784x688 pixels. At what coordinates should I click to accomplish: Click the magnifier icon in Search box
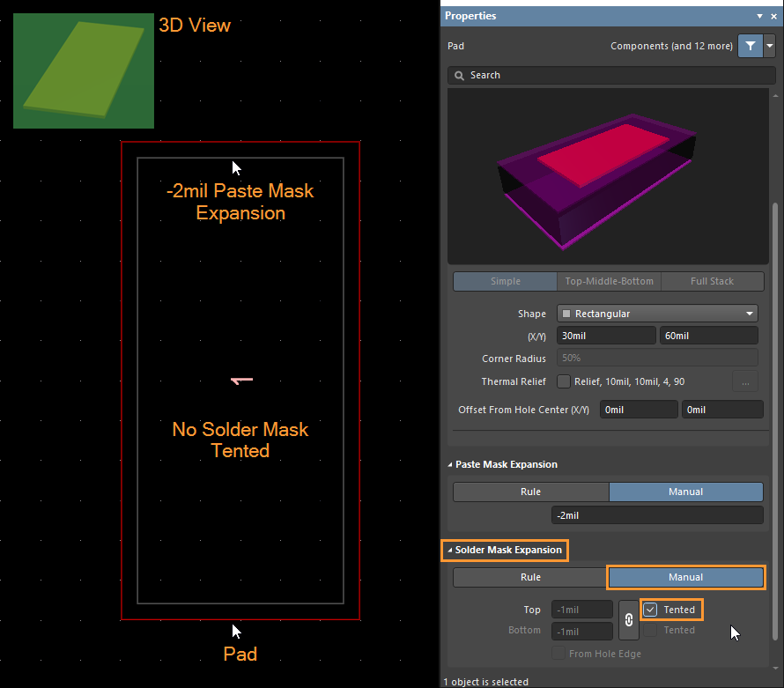pyautogui.click(x=459, y=76)
